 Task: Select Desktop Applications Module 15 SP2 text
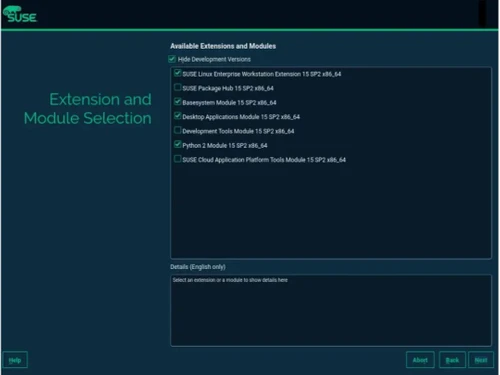point(241,117)
